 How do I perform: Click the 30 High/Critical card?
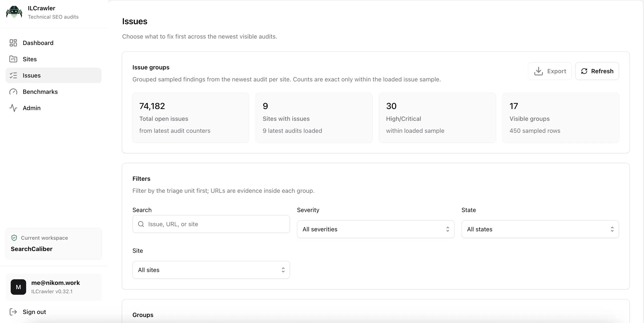[x=437, y=118]
